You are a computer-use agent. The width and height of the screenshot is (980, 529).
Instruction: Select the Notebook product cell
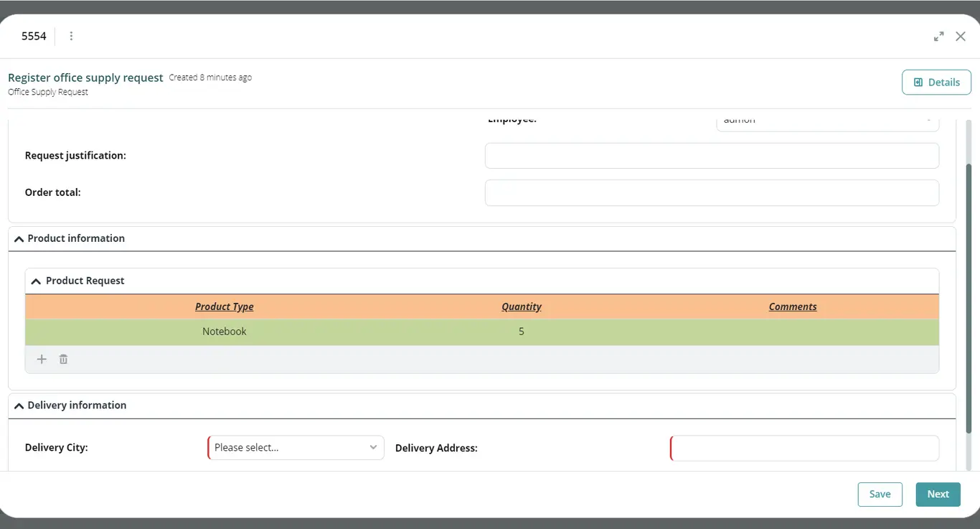coord(225,332)
